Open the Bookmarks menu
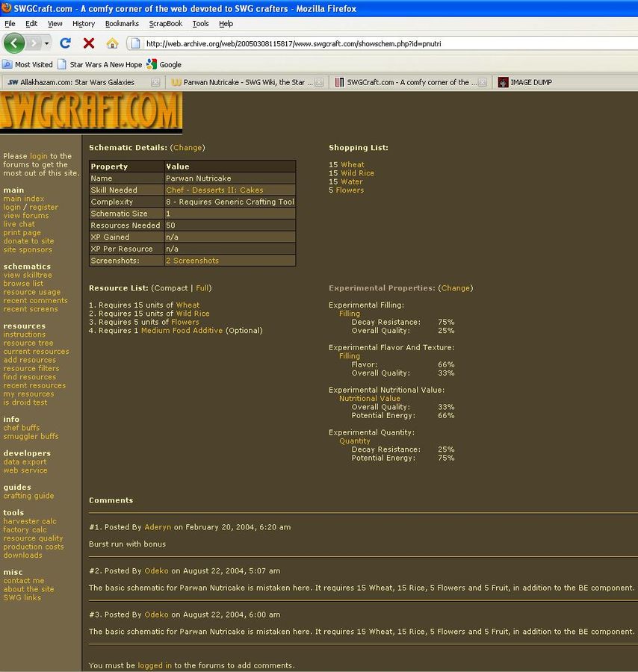 122,24
